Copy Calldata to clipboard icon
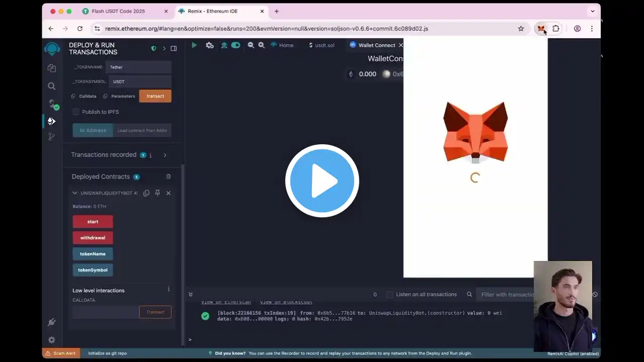644x362 pixels. (x=73, y=96)
